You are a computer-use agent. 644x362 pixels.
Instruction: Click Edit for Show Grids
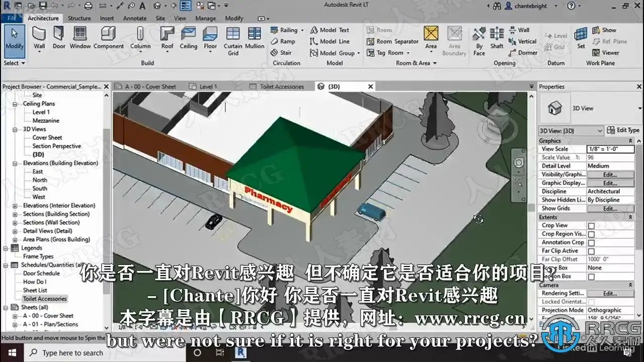coord(610,209)
